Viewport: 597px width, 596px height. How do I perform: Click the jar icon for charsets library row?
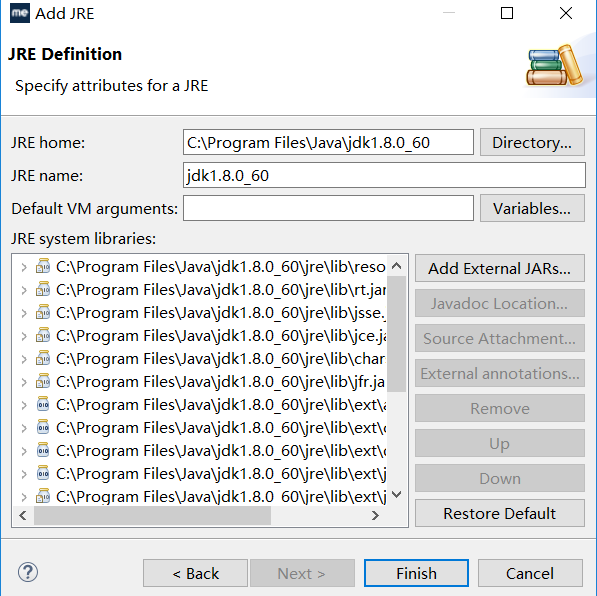[x=43, y=359]
